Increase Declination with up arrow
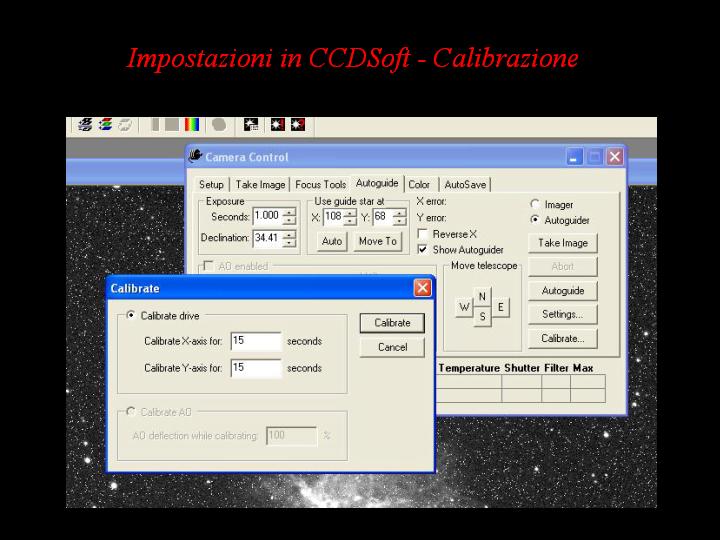Viewport: 720px width, 540px height. pos(289,235)
